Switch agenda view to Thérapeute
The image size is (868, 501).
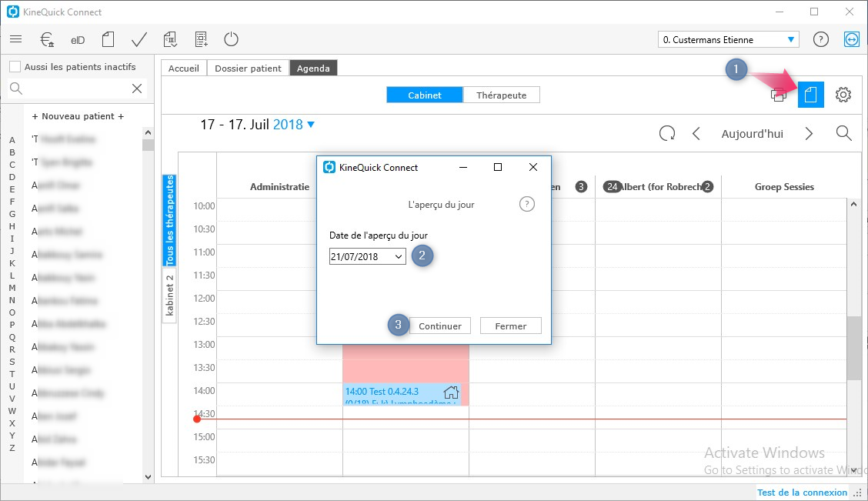(501, 95)
